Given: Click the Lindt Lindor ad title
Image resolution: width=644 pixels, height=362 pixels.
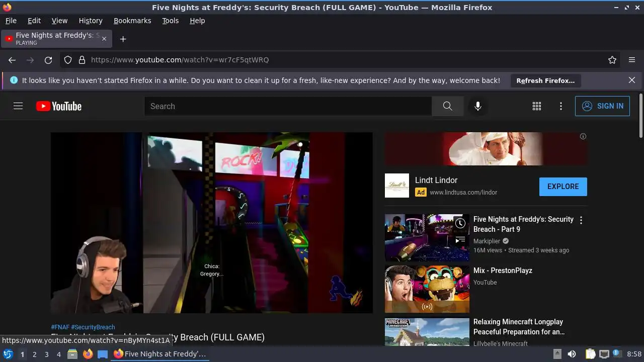Looking at the screenshot, I should (x=436, y=180).
